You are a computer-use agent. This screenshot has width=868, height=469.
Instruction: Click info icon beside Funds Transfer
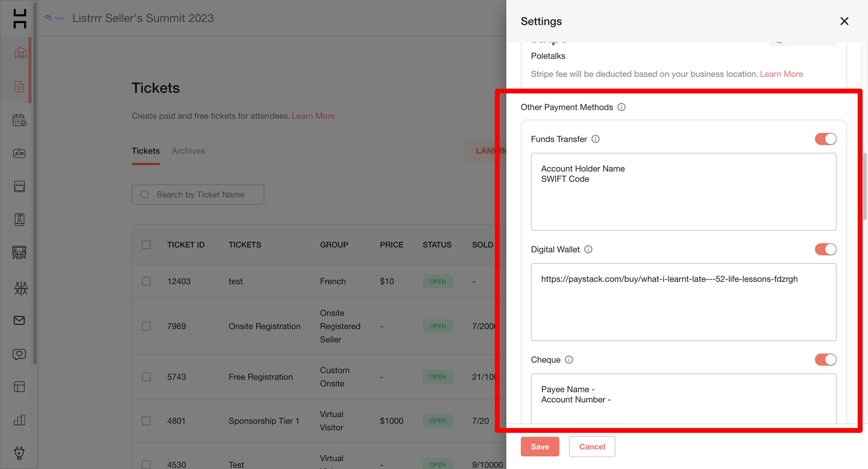[596, 139]
